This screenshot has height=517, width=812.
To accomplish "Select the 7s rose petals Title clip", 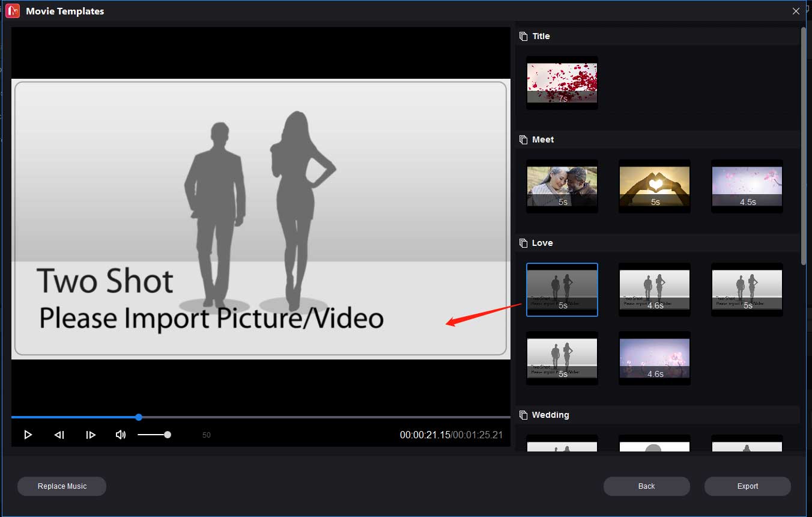I will (562, 83).
